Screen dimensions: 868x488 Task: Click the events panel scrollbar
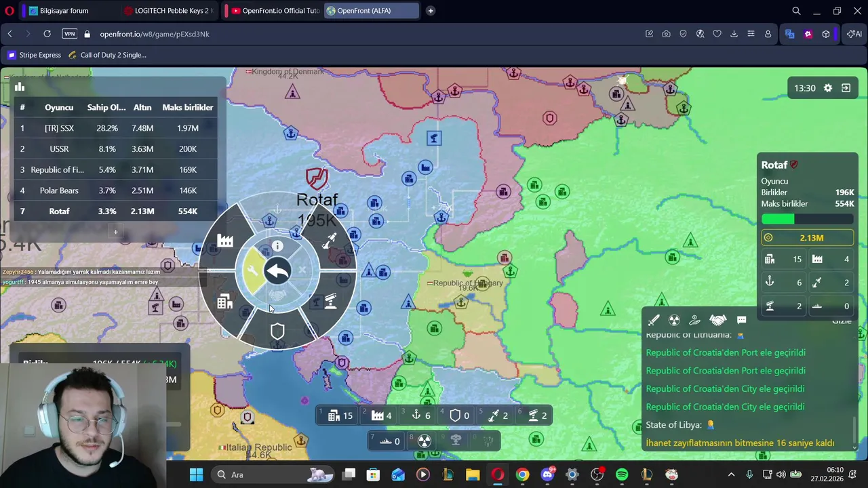coord(854,432)
